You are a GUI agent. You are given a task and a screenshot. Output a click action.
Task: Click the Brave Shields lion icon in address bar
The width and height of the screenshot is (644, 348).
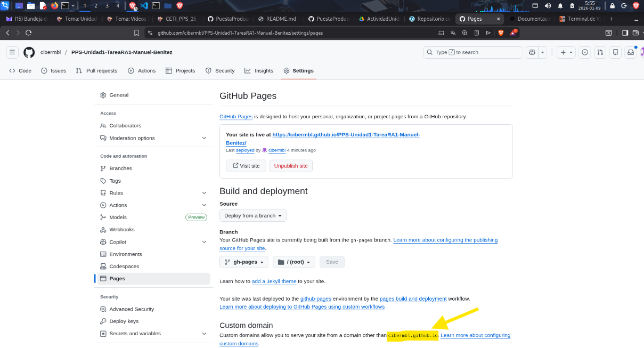(x=501, y=33)
